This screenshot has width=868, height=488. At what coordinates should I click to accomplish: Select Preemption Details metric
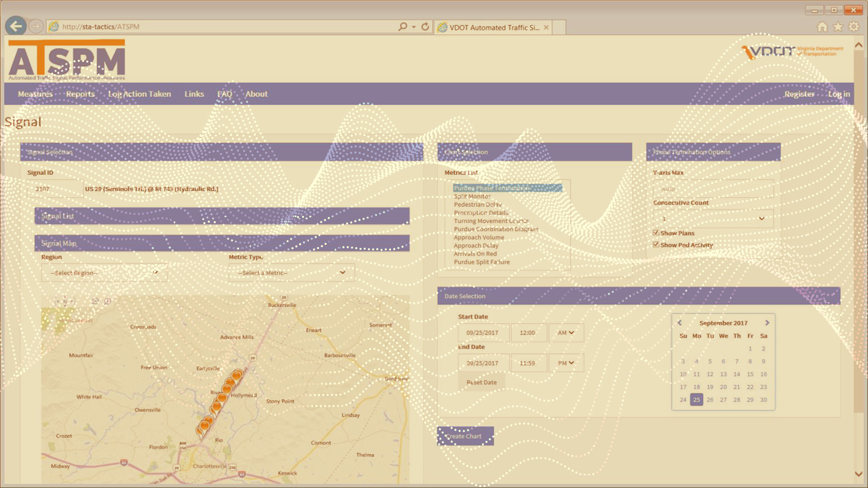tap(481, 212)
